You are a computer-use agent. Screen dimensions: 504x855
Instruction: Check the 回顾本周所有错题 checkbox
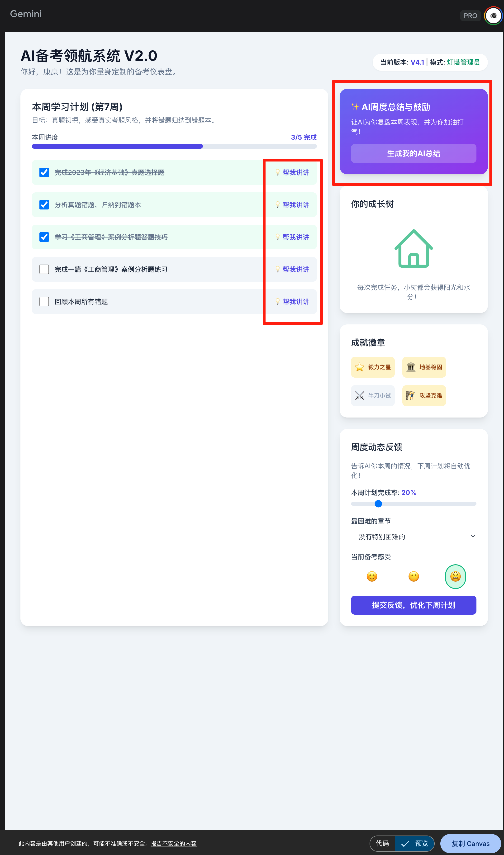[44, 302]
